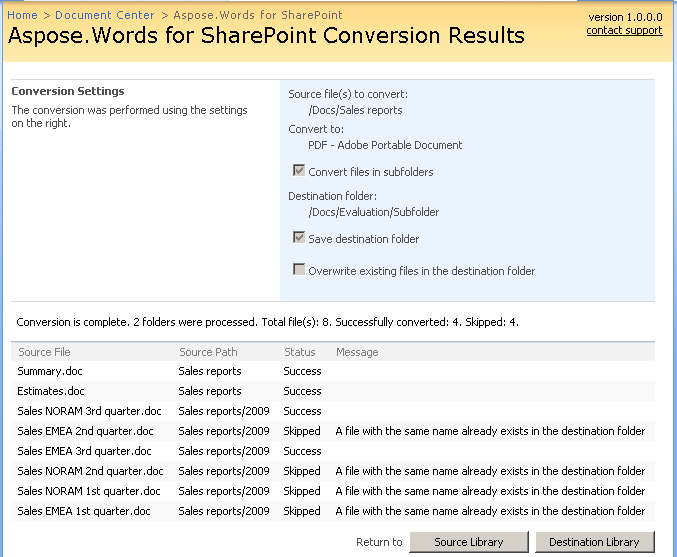Click the conversion complete summary line
The width and height of the screenshot is (677, 557).
(x=268, y=322)
